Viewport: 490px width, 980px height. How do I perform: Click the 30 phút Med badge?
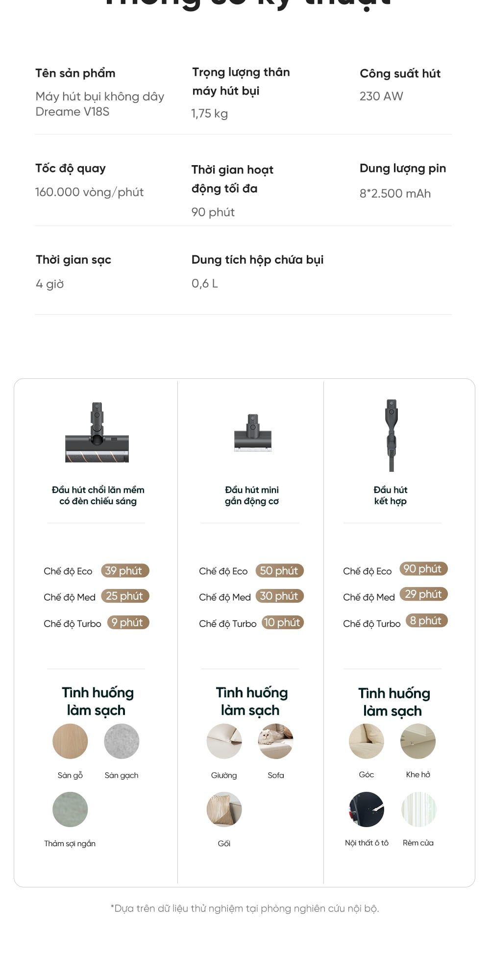pos(279,596)
